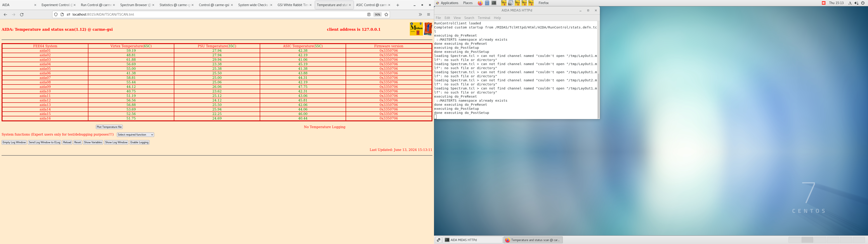Screen dimensions: 868x244
Task: Click the AnyDesk tray icon
Action: [x=823, y=3]
